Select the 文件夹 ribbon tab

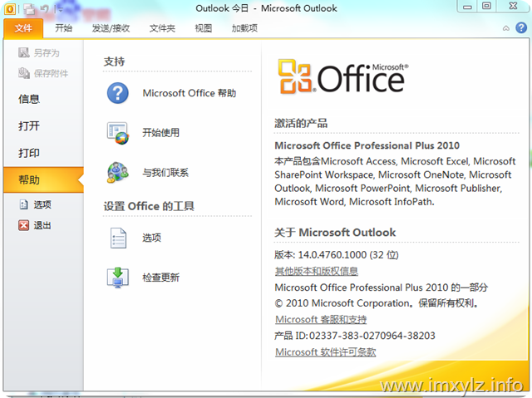162,28
